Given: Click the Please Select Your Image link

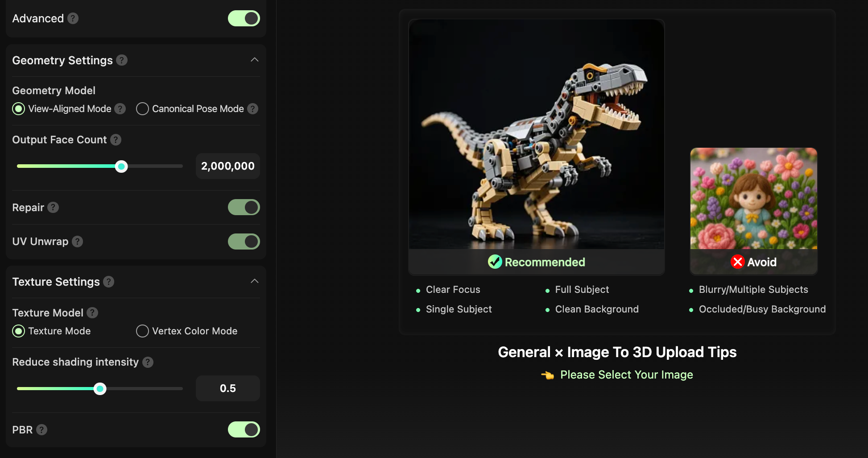Looking at the screenshot, I should click(x=626, y=375).
